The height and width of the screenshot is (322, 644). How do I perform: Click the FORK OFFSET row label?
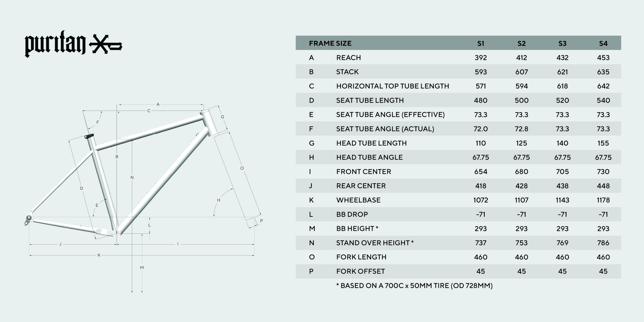360,271
